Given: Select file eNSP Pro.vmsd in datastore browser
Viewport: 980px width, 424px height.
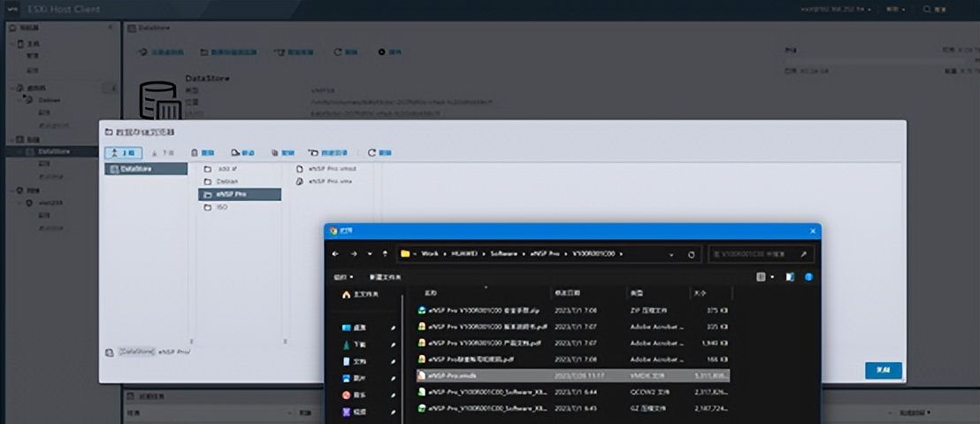Looking at the screenshot, I should (x=325, y=169).
